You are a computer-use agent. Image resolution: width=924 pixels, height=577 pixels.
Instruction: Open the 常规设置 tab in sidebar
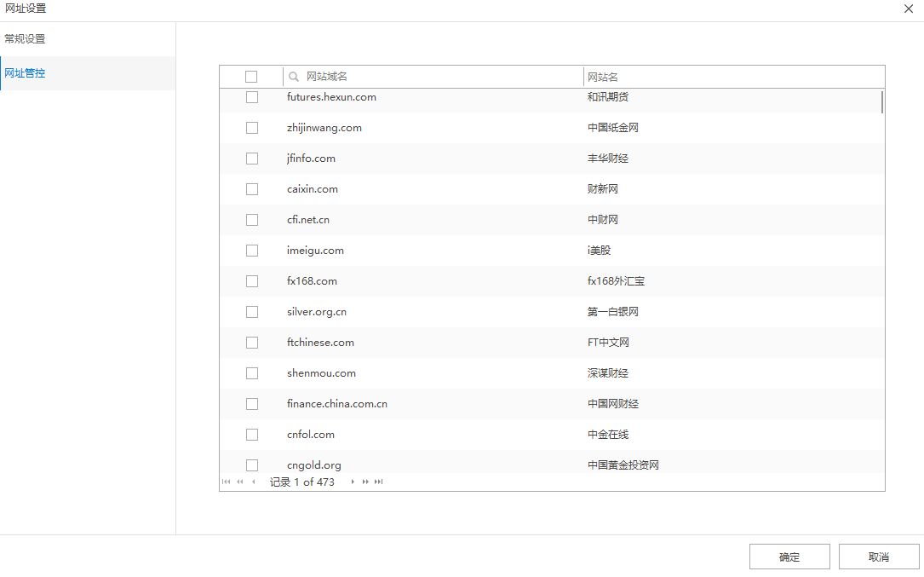coord(88,39)
